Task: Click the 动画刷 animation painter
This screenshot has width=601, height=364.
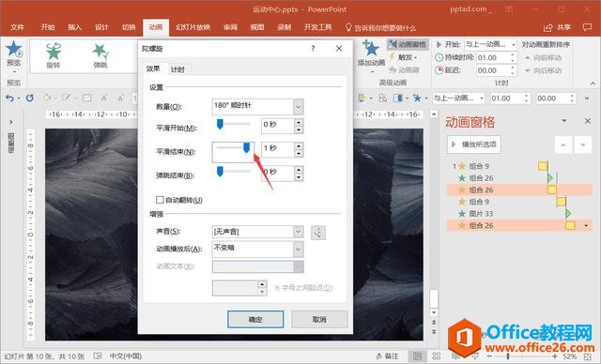Action: click(405, 69)
